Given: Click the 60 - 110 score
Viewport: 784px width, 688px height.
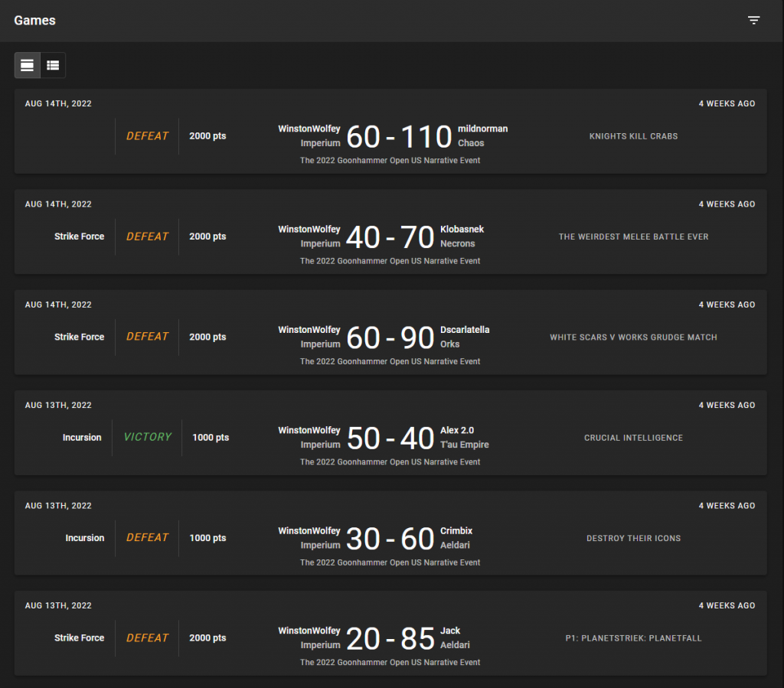Looking at the screenshot, I should pos(399,137).
